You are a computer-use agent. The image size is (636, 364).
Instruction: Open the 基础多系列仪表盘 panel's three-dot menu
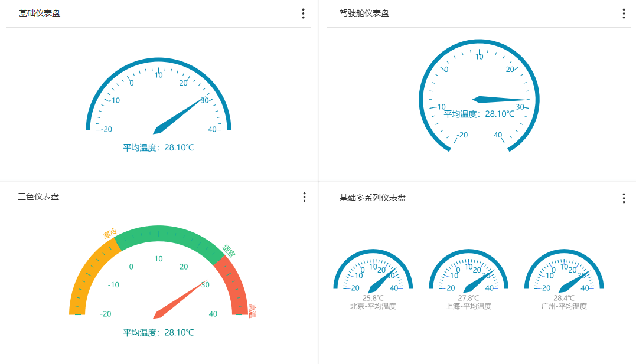[x=624, y=198]
